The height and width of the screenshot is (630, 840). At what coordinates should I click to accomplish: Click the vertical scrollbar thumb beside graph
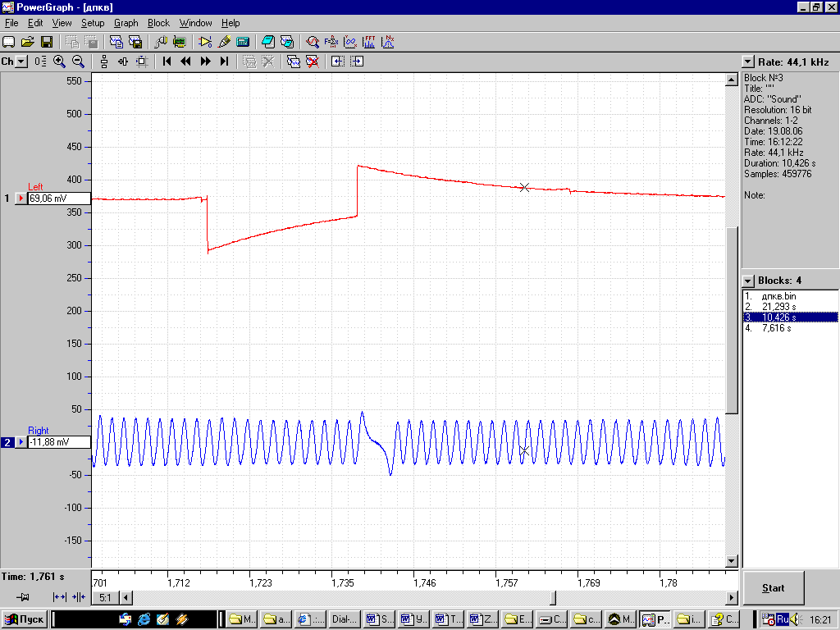click(732, 320)
